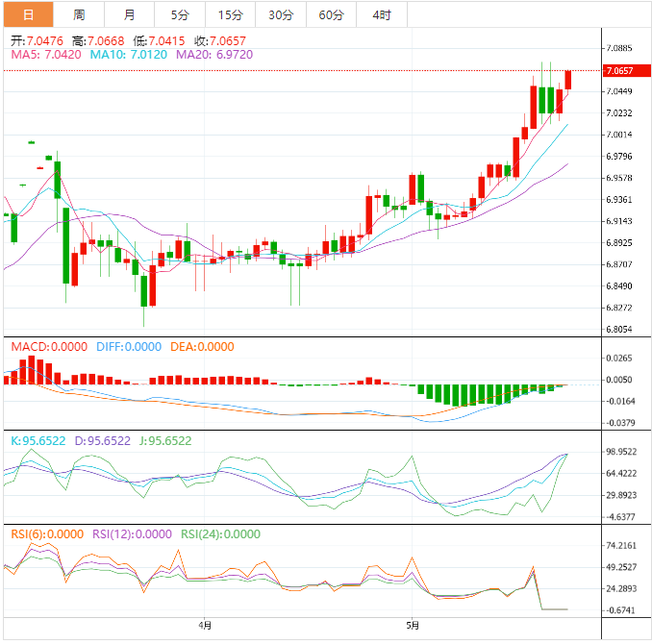Click the RSI(24):0.0000 label
This screenshot has width=652, height=644.
pos(220,533)
